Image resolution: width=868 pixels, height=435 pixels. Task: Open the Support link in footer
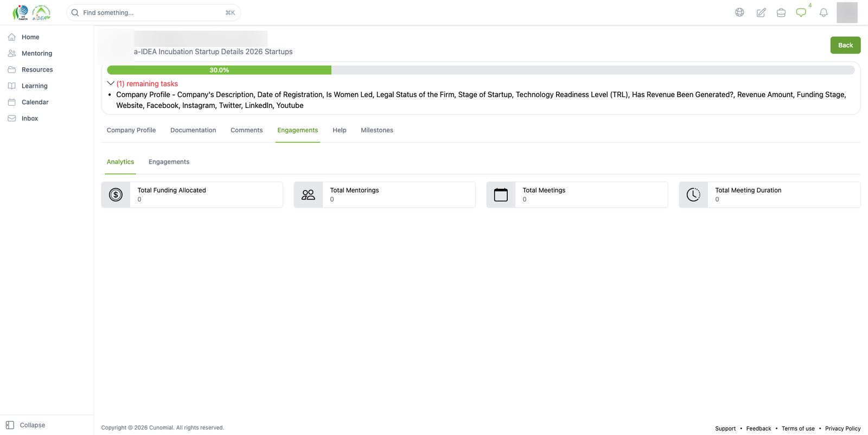[x=725, y=428]
